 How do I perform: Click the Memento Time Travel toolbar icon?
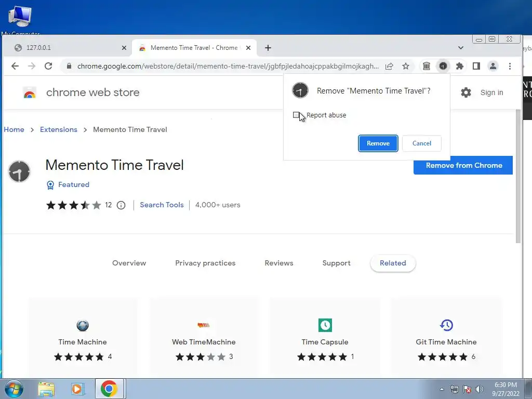point(443,66)
